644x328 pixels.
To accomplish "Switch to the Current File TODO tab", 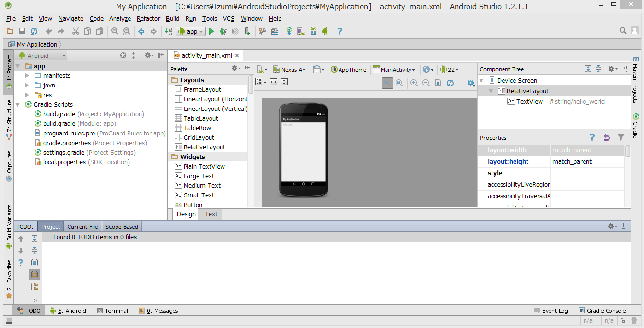I will pyautogui.click(x=82, y=227).
